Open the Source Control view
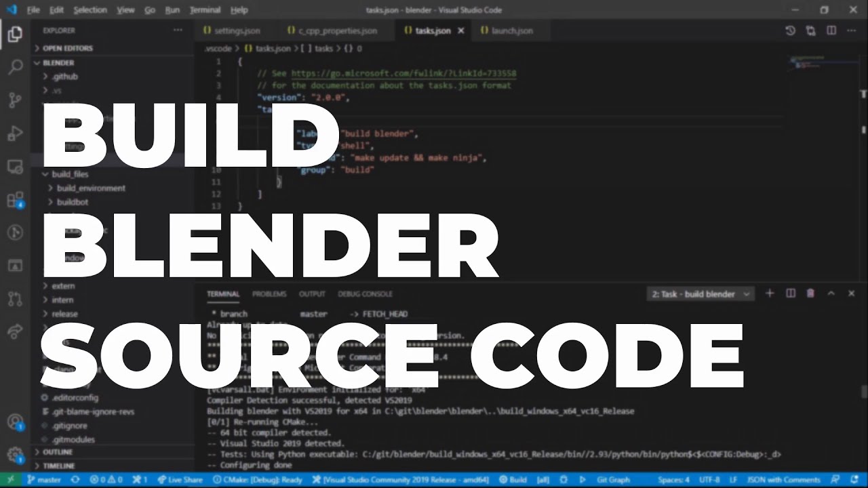This screenshot has width=868, height=488. 15,100
